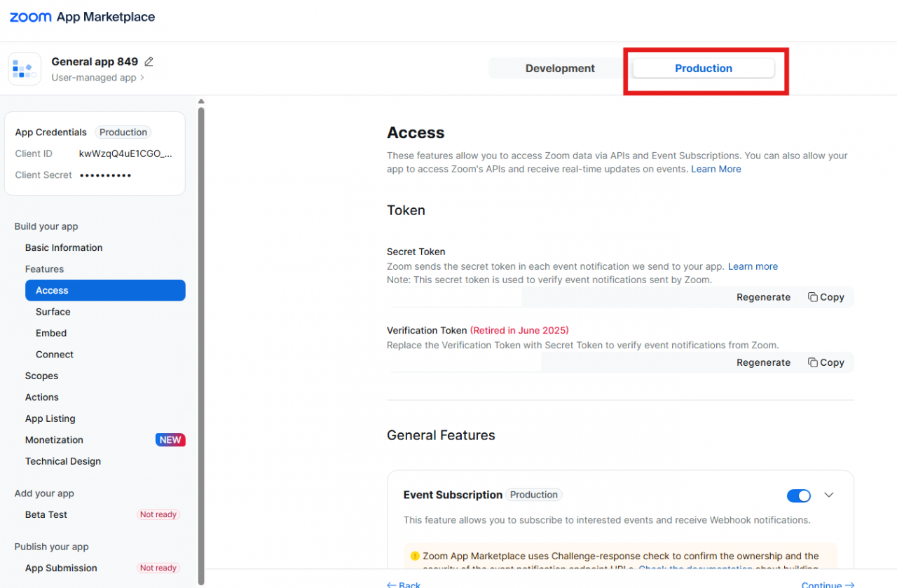Regenerate the Secret Token
The height and width of the screenshot is (588, 897).
(763, 297)
